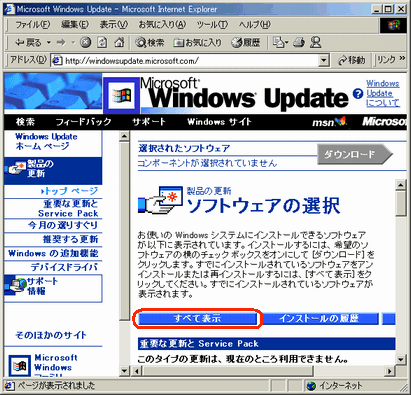This screenshot has width=411, height=395.
Task: Click the content pane scroll up arrow
Action: (x=400, y=184)
